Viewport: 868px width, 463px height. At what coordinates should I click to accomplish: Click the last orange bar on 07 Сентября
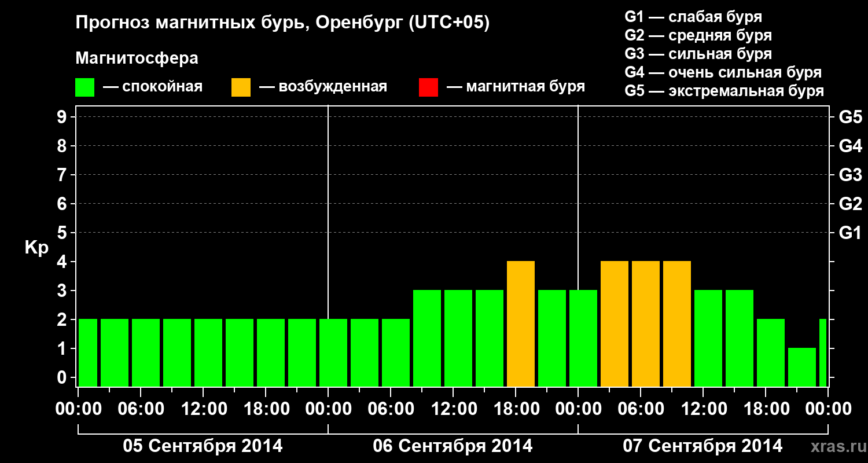pos(677,324)
